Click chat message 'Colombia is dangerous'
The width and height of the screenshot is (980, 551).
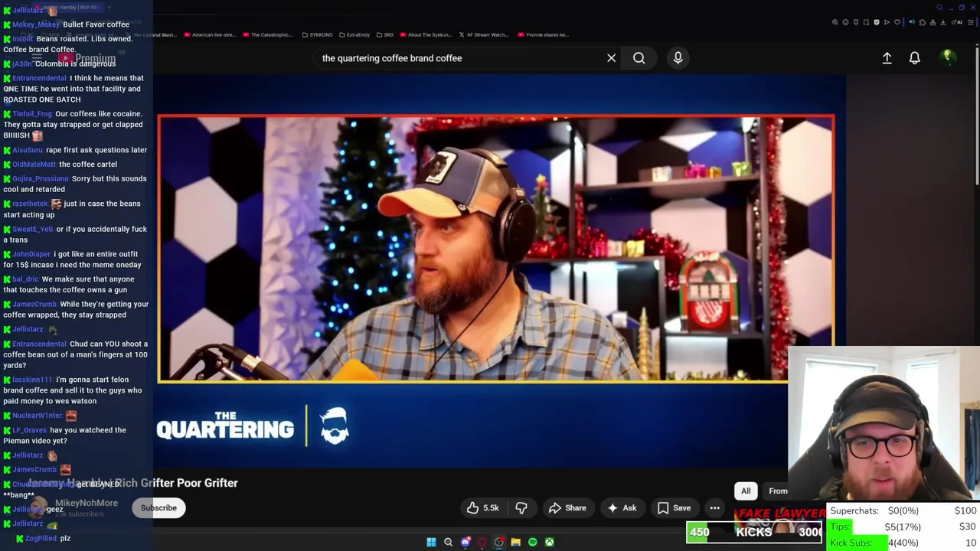coord(75,64)
